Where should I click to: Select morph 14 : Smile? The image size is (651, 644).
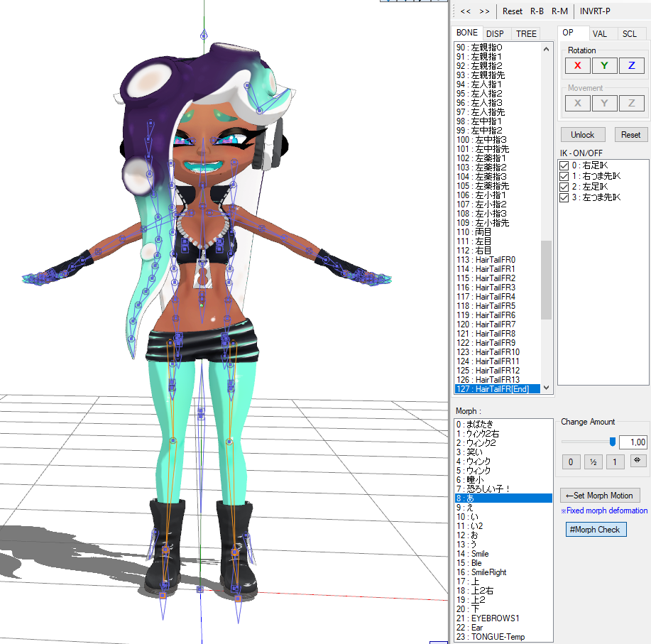(503, 554)
